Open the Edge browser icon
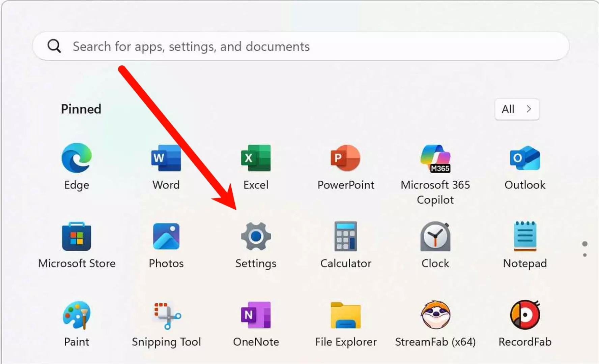 click(77, 158)
